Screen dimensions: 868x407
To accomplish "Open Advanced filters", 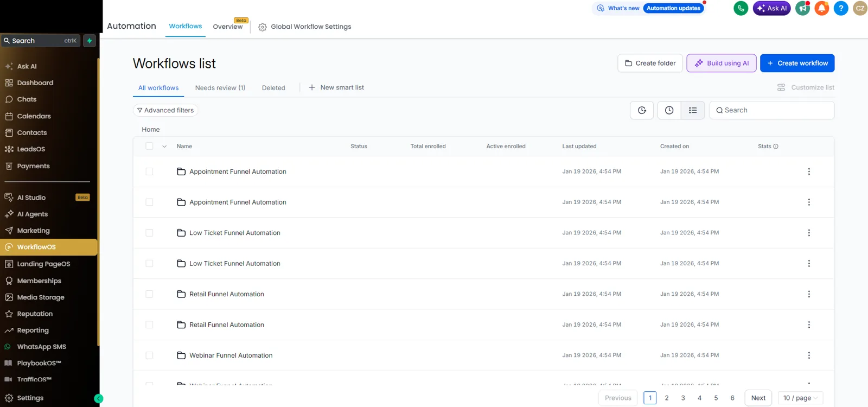I will (x=165, y=110).
